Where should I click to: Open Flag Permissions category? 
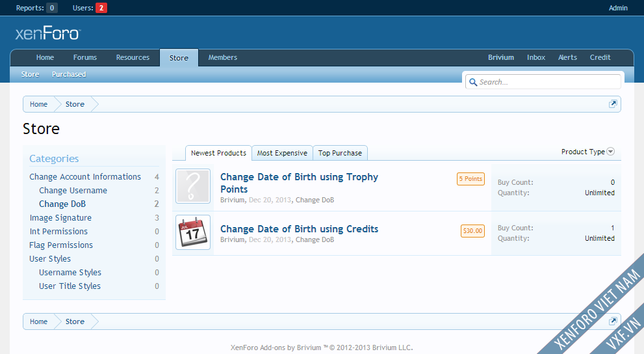coord(61,245)
